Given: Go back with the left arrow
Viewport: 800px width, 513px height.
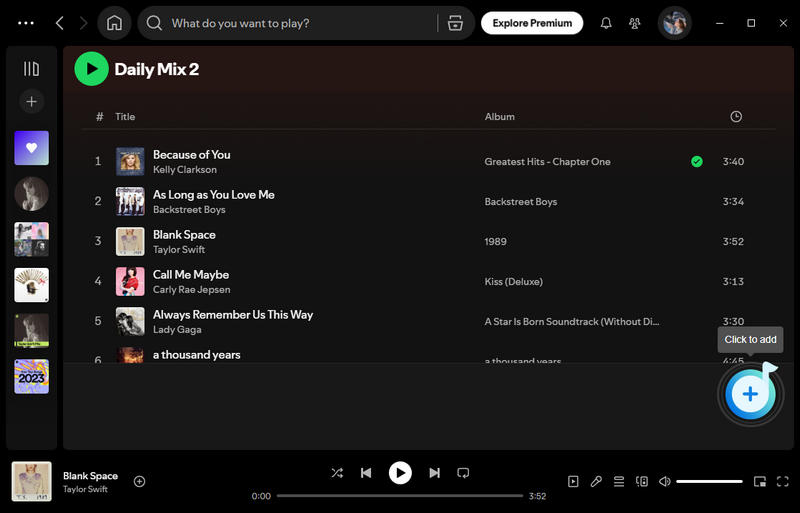Looking at the screenshot, I should point(60,23).
